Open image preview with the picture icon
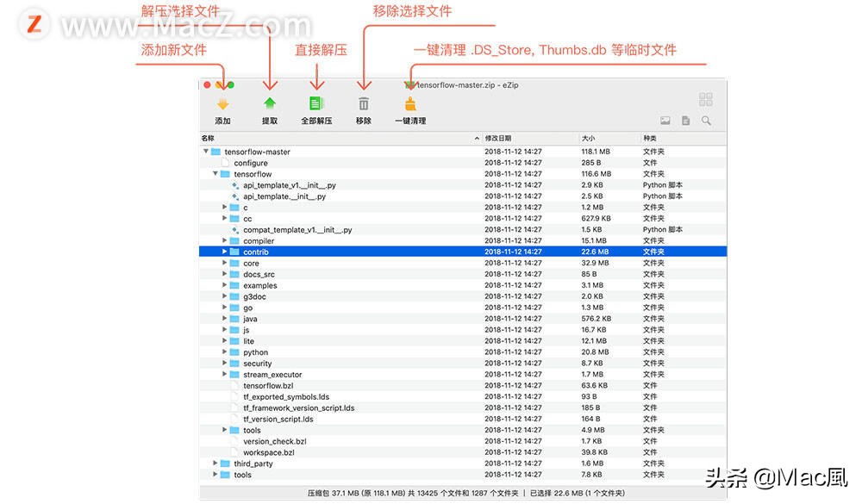The image size is (862, 504). coord(665,121)
